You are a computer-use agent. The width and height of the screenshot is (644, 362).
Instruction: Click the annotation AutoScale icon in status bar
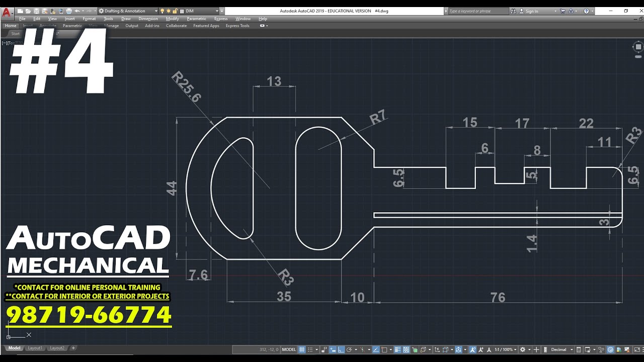pos(481,349)
